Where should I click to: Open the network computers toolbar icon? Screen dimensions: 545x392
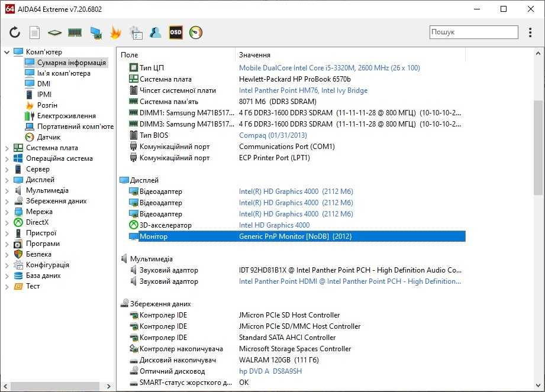[x=96, y=33]
